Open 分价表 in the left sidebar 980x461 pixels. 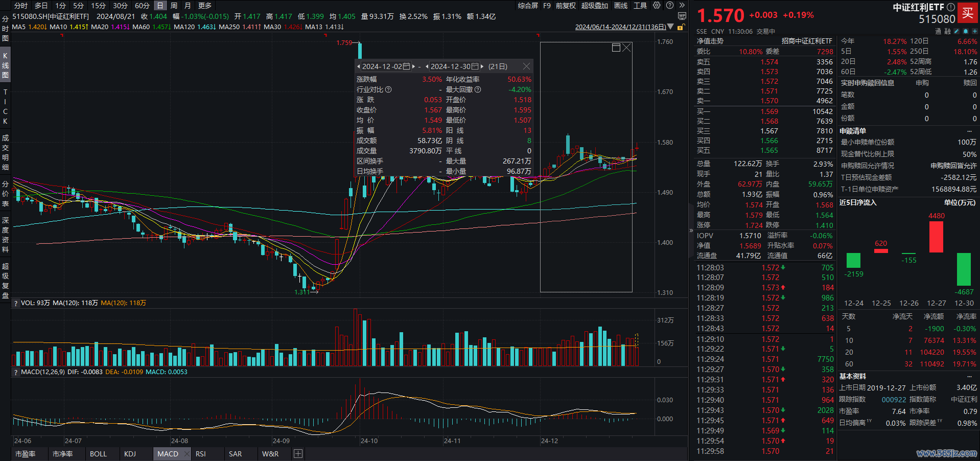(5, 194)
